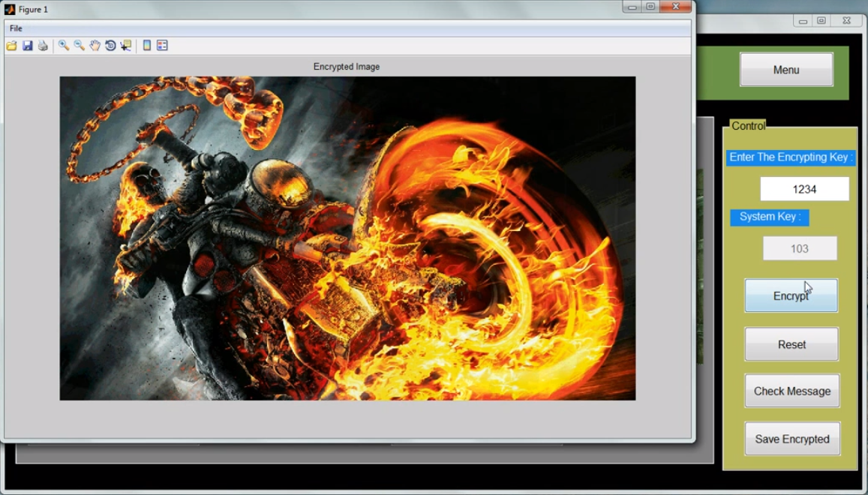Open the File menu in Figure 1
This screenshot has width=868, height=495.
point(16,28)
